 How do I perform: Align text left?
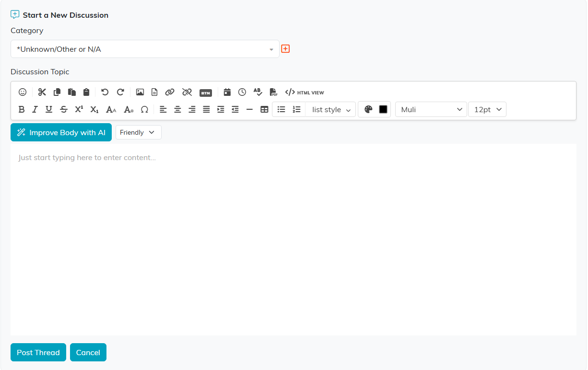163,109
